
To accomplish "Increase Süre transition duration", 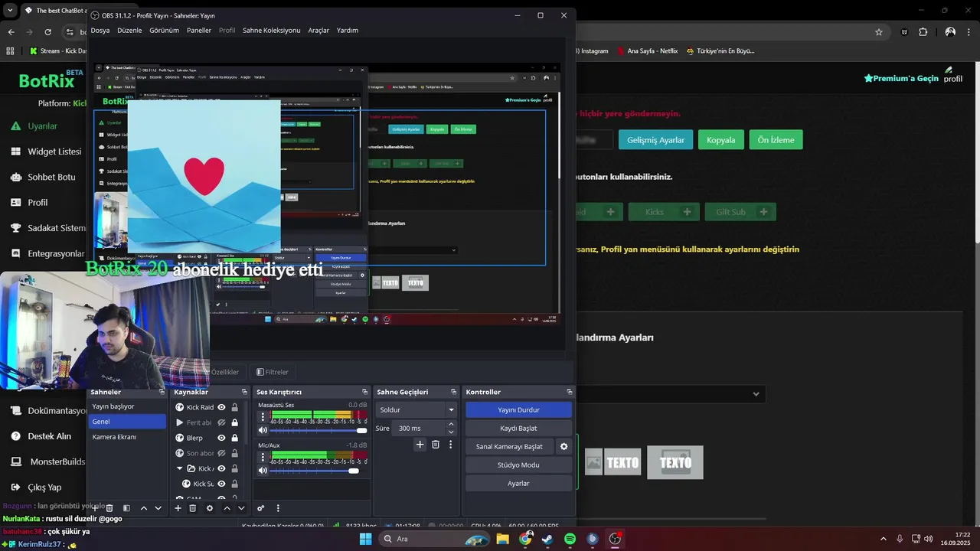I will (x=451, y=424).
